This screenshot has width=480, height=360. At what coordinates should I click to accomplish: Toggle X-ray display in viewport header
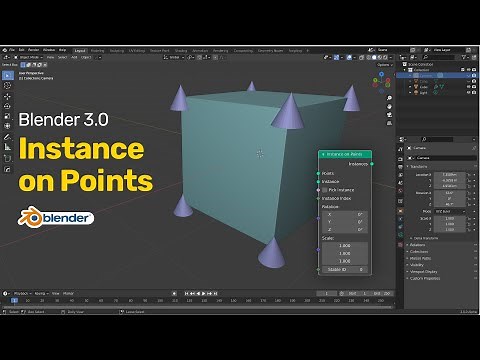[x=362, y=57]
